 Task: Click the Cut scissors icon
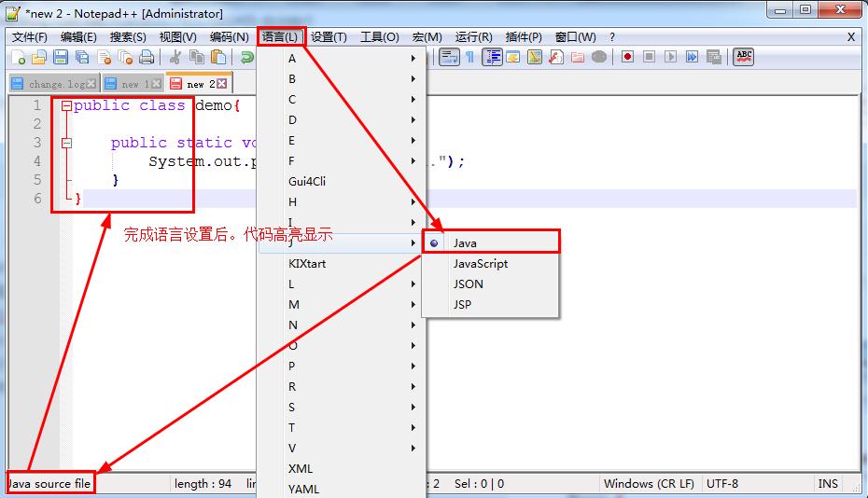[x=175, y=57]
